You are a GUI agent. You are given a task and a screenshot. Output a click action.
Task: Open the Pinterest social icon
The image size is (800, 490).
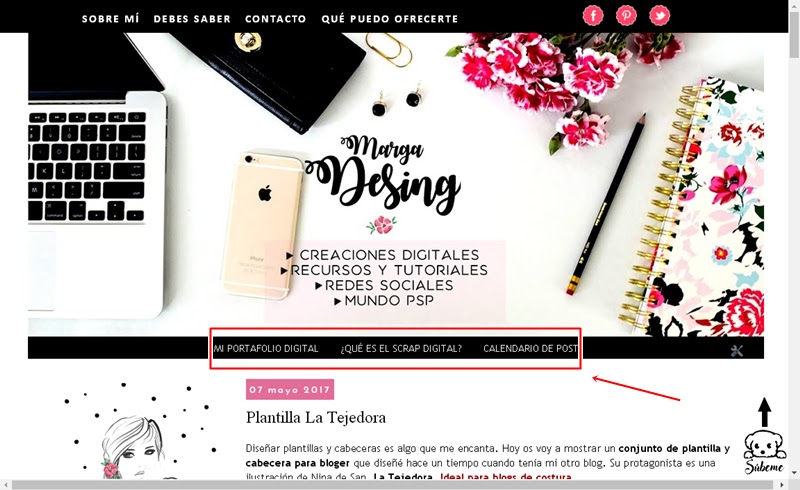626,15
